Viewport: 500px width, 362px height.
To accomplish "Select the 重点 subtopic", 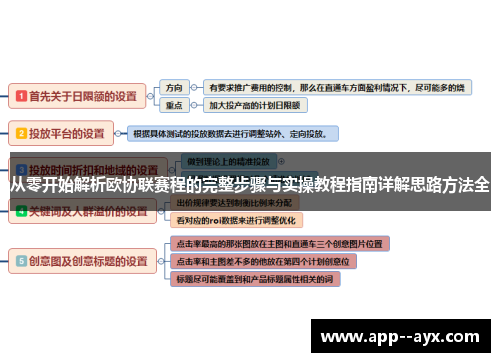I will 174,105.
